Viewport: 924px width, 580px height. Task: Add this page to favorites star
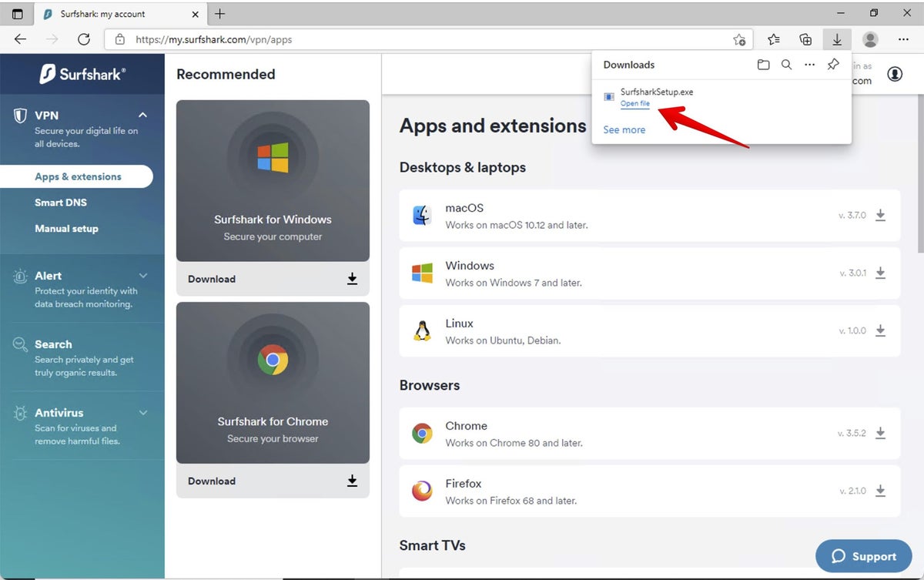(739, 39)
